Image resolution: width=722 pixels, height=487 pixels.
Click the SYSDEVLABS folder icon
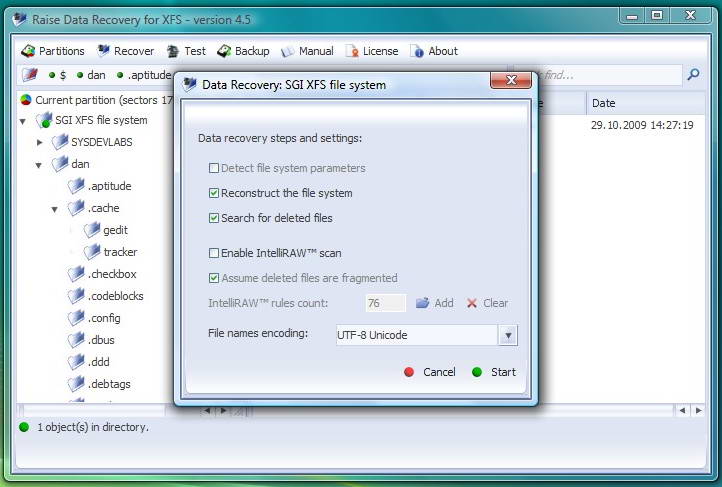click(x=60, y=142)
